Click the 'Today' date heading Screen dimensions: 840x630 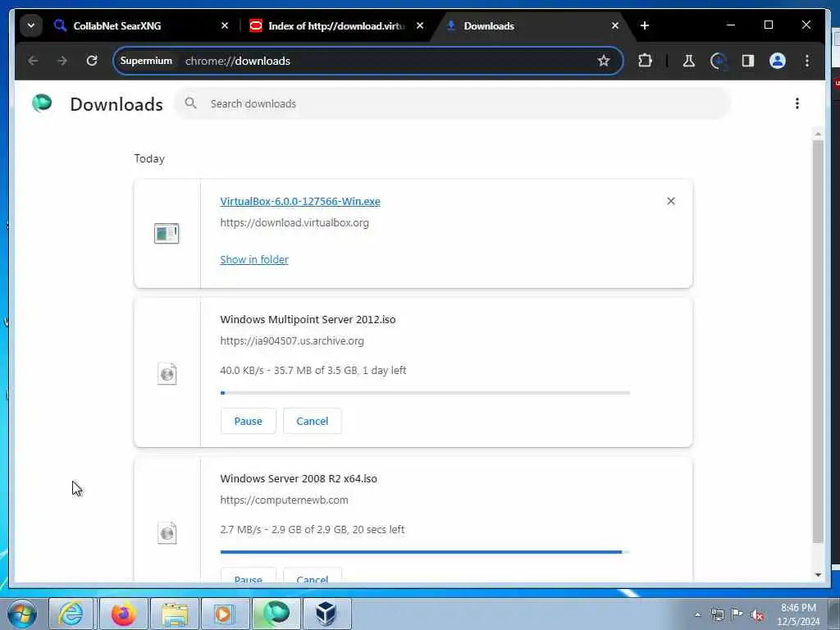click(149, 158)
